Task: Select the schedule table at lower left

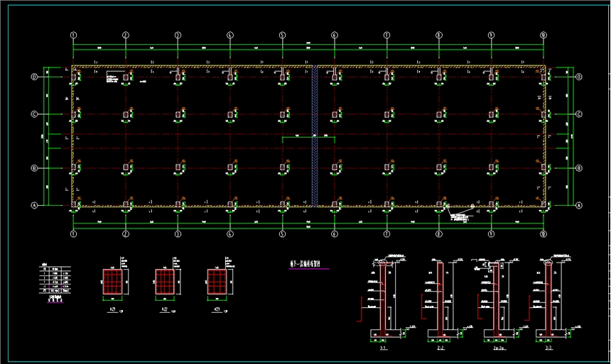Action: (x=54, y=282)
